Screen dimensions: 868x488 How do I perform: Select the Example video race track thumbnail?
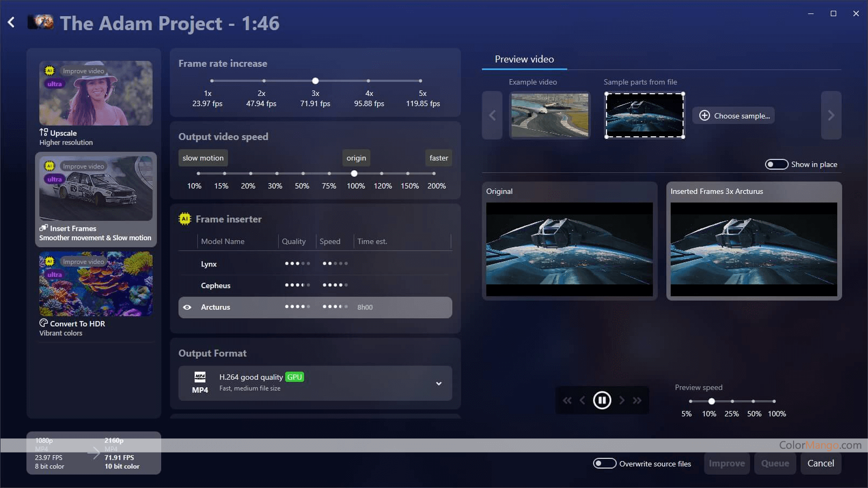549,115
